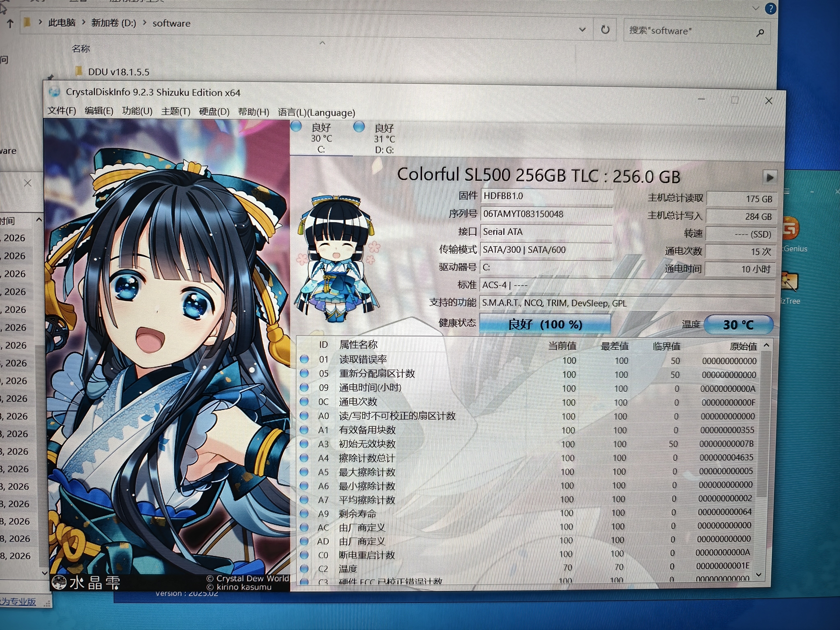840x630 pixels.
Task: Open the 主题(T) menu
Action: [175, 111]
